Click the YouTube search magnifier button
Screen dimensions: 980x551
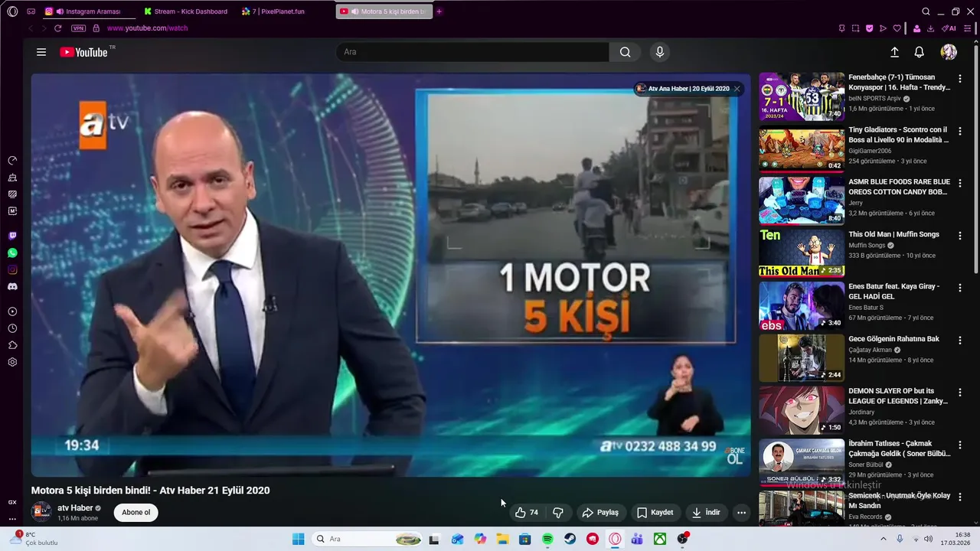click(x=626, y=52)
